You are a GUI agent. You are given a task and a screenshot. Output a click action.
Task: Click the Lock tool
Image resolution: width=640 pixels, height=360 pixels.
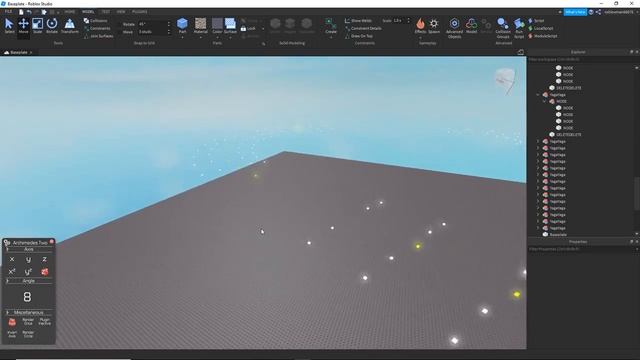click(248, 29)
